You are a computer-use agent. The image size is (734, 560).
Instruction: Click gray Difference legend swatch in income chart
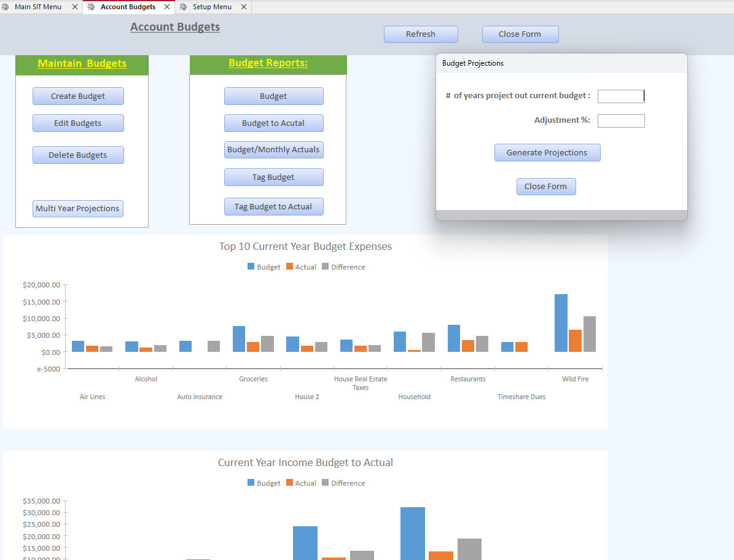326,483
